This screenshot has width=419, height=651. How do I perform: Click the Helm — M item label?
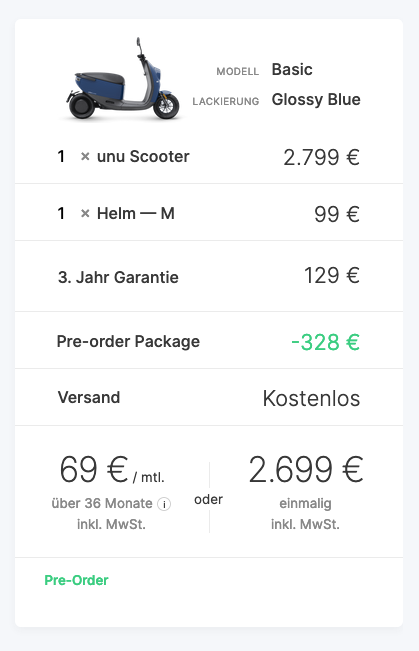tap(136, 213)
